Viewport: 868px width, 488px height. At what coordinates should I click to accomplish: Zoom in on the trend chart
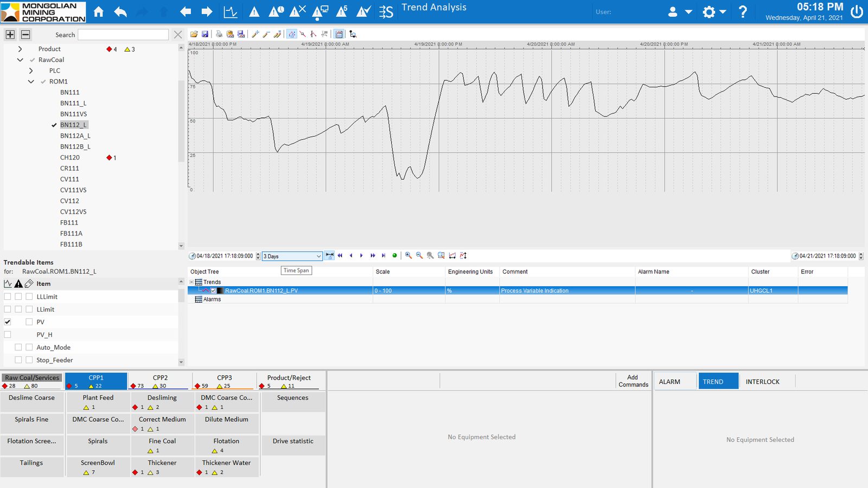click(x=409, y=255)
